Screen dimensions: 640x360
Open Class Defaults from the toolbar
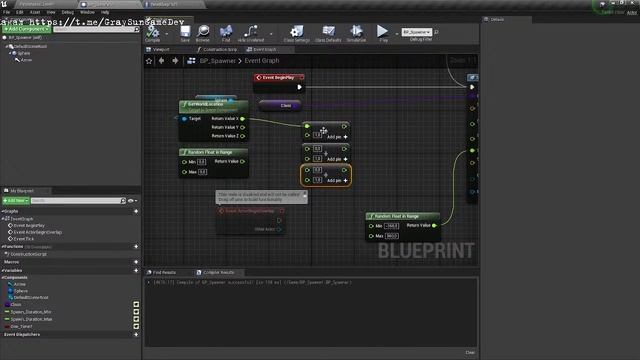coord(328,33)
